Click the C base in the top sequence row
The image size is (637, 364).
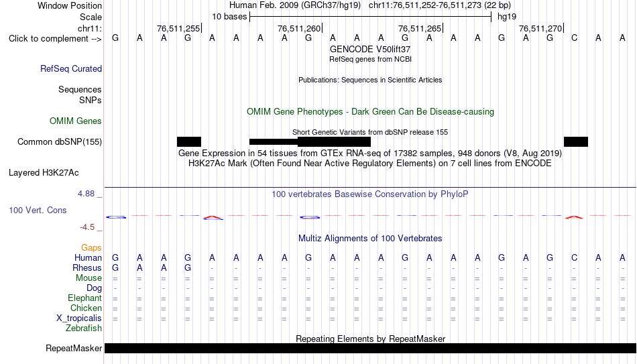(574, 38)
